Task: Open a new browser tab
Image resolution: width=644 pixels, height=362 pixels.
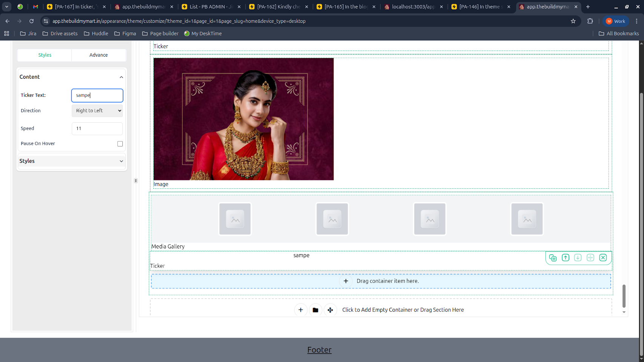Action: (588, 7)
